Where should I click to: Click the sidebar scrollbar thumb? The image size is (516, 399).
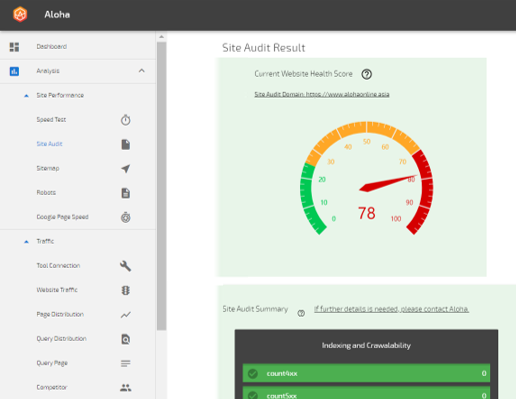point(161,186)
